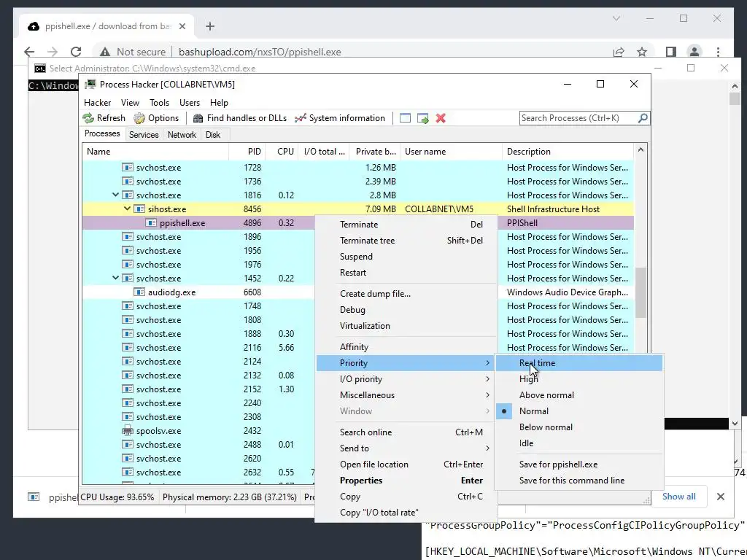Open the Tools menu
This screenshot has height=560, width=747.
tap(159, 102)
